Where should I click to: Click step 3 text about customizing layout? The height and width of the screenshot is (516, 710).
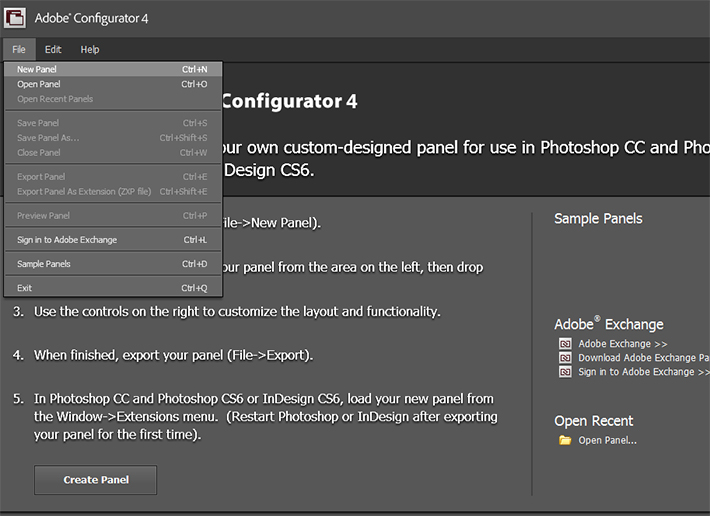[x=237, y=312]
